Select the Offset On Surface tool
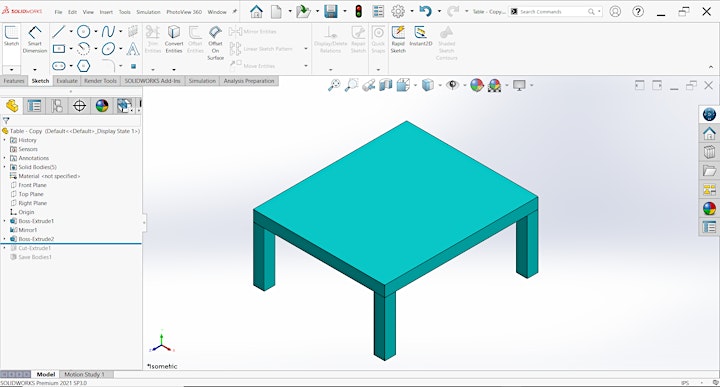This screenshot has width=720, height=387. tap(215, 43)
